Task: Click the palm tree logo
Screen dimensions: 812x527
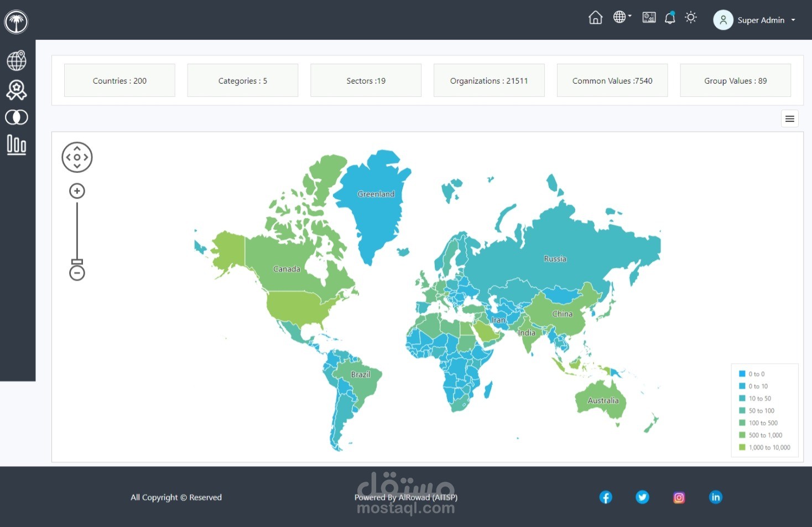Action: [16, 22]
